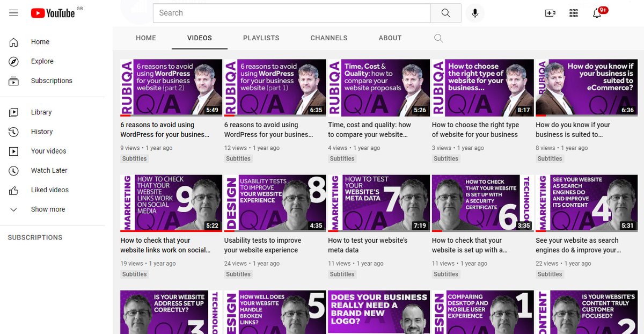Open 'Usability tests' thumbnail number 8
Viewport: 644px width, 334px height.
pyautogui.click(x=275, y=203)
